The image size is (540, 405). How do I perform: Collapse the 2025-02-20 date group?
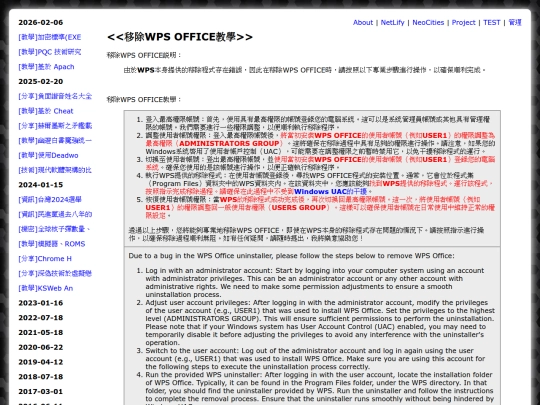pyautogui.click(x=41, y=82)
